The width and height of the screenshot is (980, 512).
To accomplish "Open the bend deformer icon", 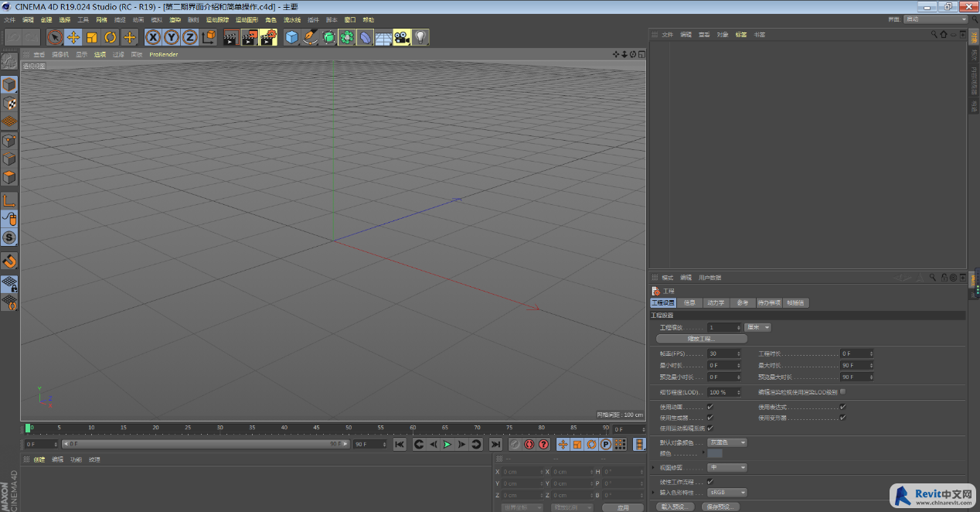I will coord(365,37).
